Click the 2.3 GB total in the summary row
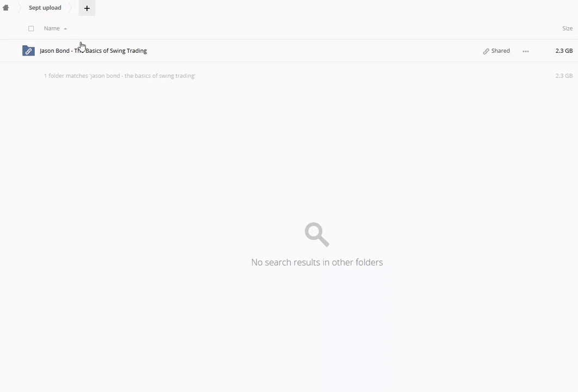The width and height of the screenshot is (578, 392). (x=564, y=76)
